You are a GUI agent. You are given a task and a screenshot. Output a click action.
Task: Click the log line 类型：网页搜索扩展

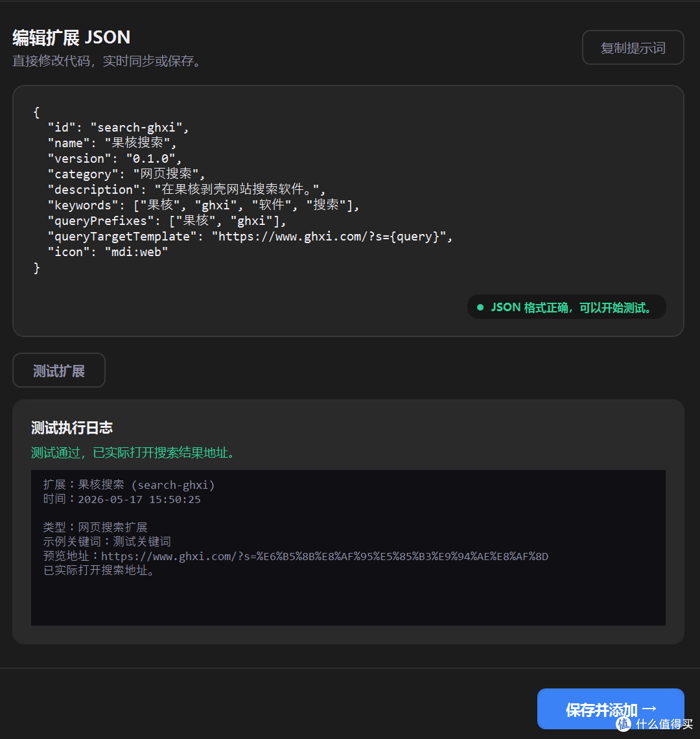95,527
